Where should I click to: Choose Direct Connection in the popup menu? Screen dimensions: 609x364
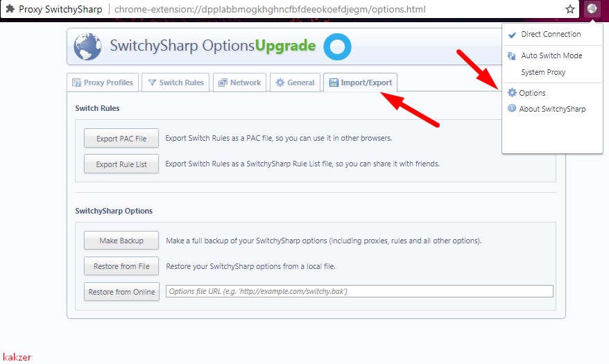[552, 34]
